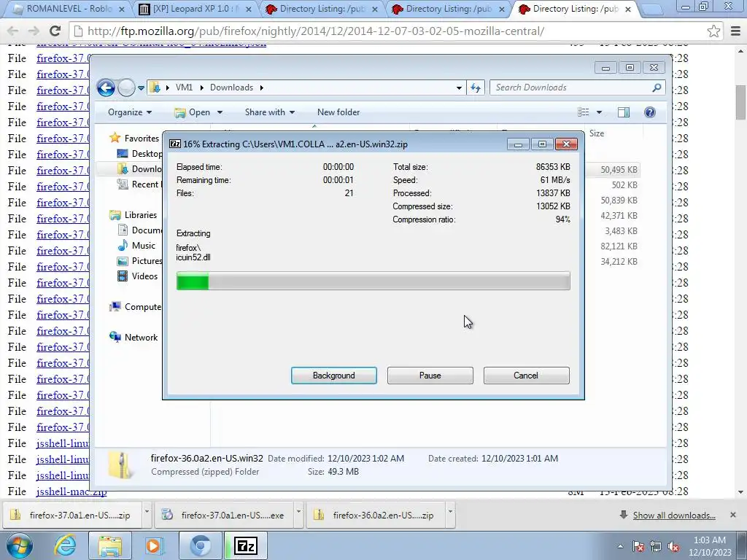The height and width of the screenshot is (560, 747).
Task: Select Computer in navigation pane
Action: 135,307
